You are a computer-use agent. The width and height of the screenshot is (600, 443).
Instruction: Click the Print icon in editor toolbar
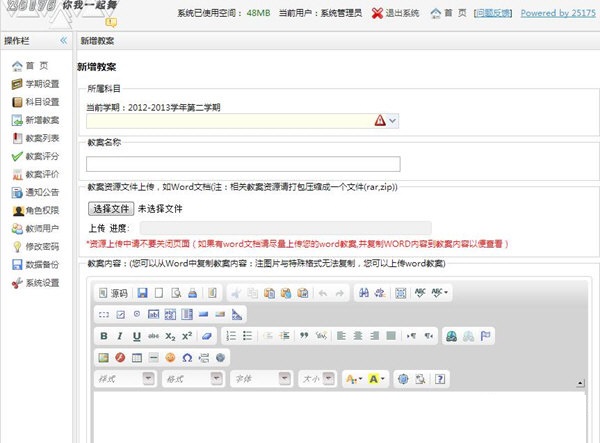(192, 293)
